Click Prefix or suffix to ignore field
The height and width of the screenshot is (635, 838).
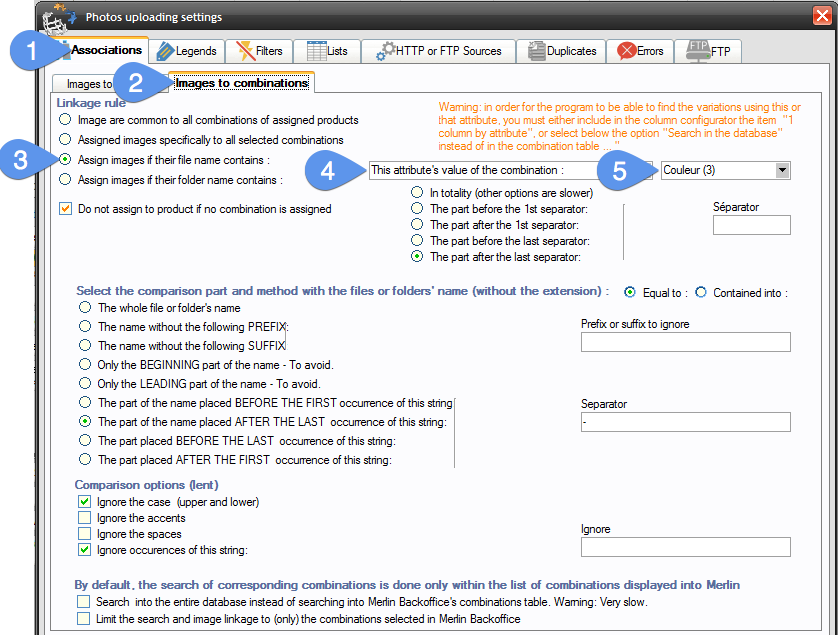coord(686,342)
